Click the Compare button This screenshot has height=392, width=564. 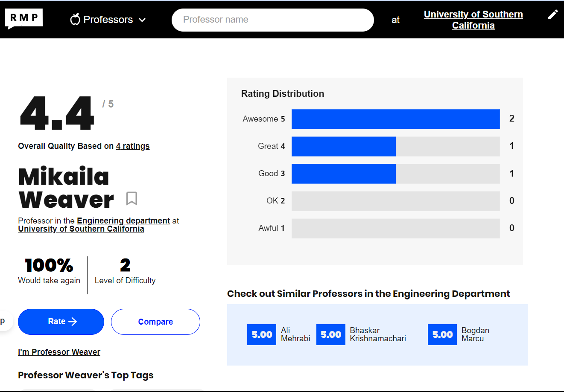coord(155,322)
